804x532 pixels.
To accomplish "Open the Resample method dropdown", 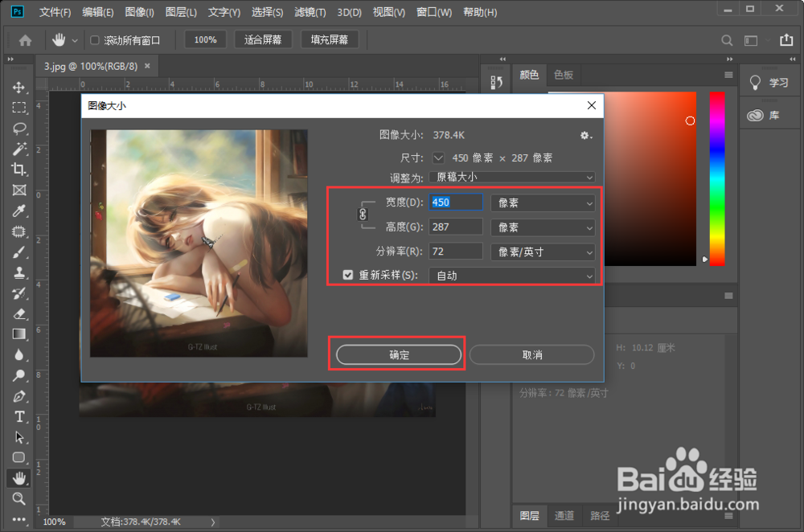I will pyautogui.click(x=512, y=276).
